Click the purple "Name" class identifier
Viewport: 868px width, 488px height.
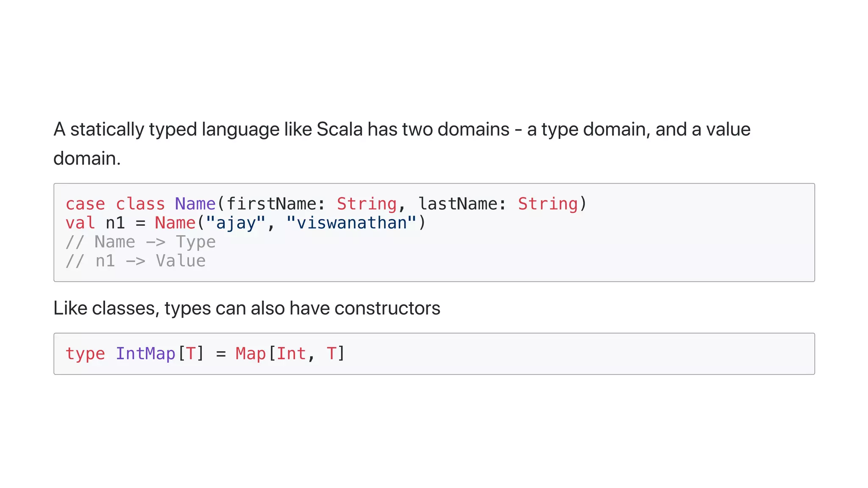point(195,204)
